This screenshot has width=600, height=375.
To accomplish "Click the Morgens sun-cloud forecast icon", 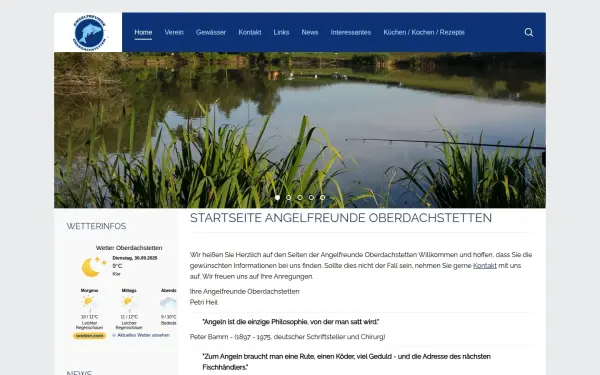I will tap(89, 303).
